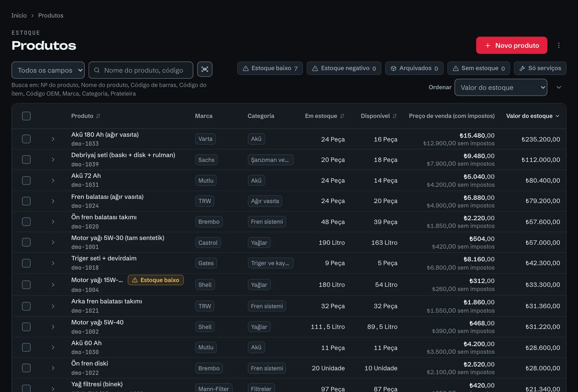Sort by Valor do estoque column header

pos(533,116)
